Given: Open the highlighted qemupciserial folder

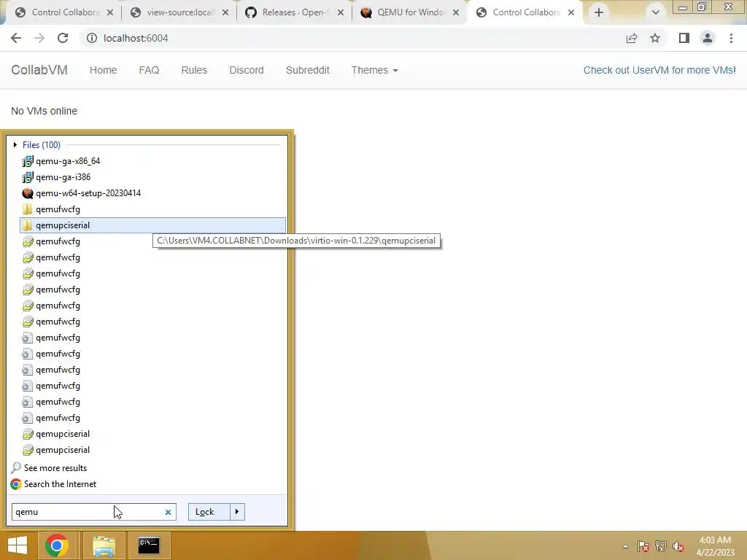Looking at the screenshot, I should pyautogui.click(x=152, y=225).
